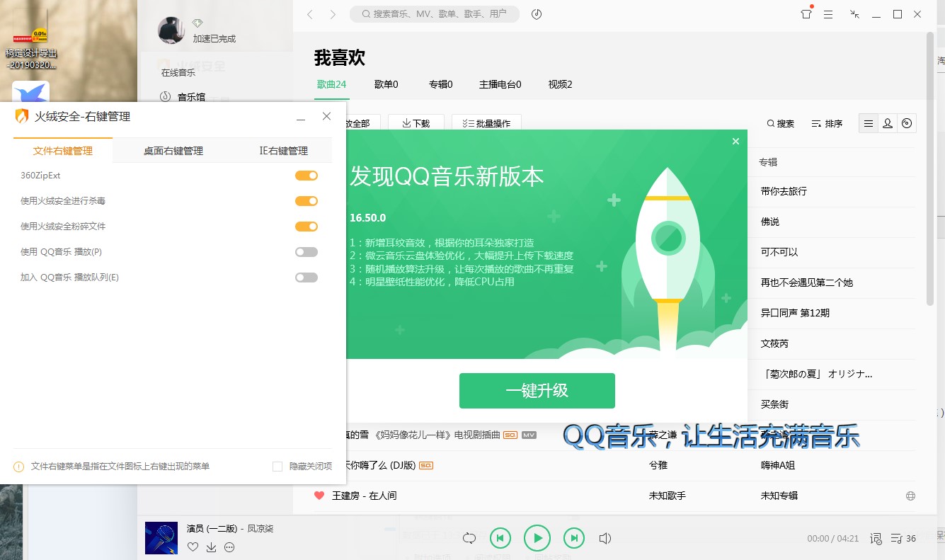The height and width of the screenshot is (560, 945).
Task: Switch QQ Music to mini mode
Action: tap(855, 14)
